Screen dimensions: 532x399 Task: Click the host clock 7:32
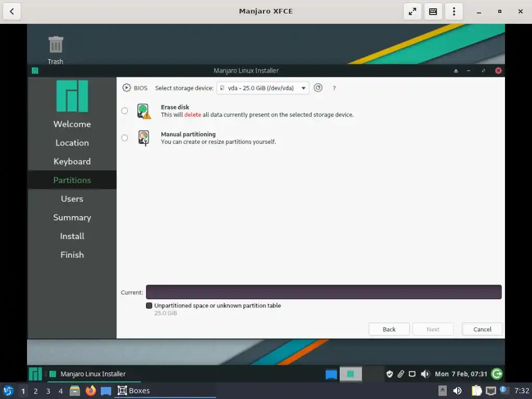(x=522, y=391)
